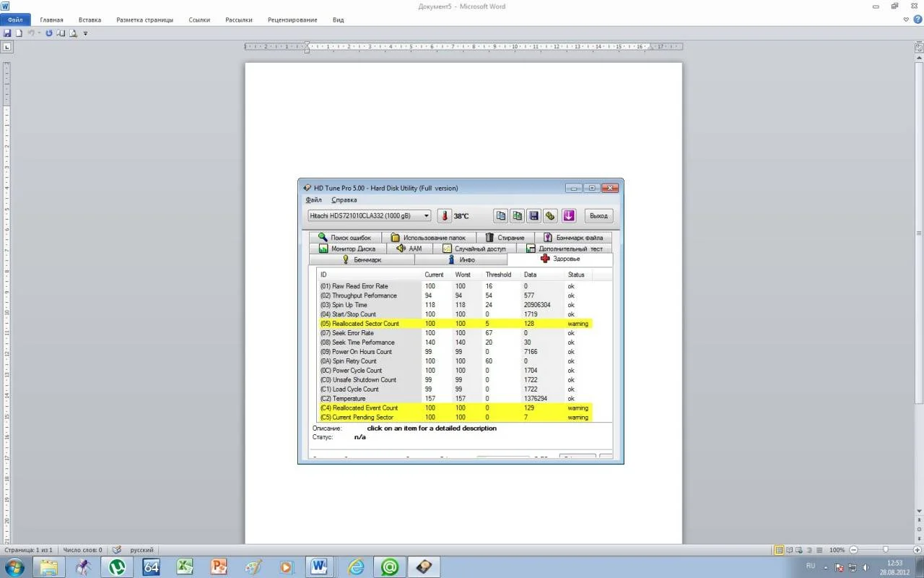Open the Ссылки ribbon tab
Screen dimensions: 924x578
tap(200, 20)
